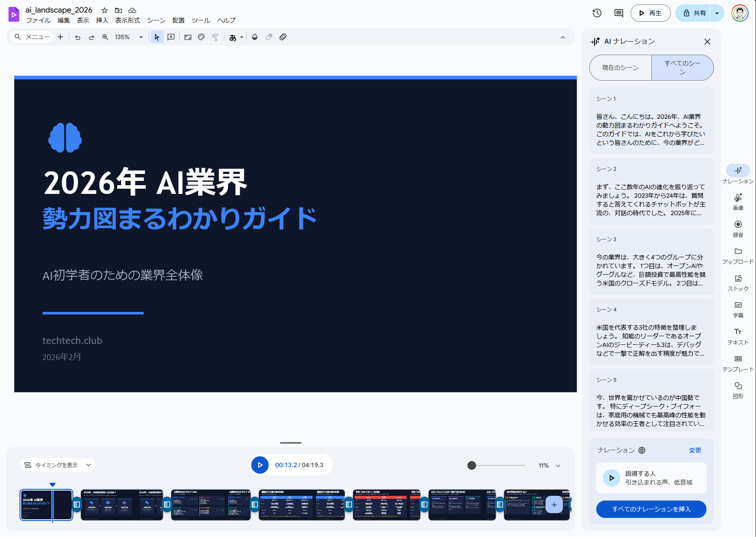Open the 挿入 menu
This screenshot has width=756, height=537.
pyautogui.click(x=102, y=20)
